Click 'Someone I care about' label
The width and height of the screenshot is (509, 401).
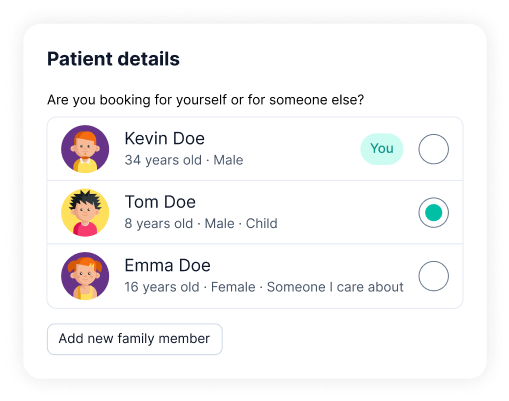pyautogui.click(x=335, y=287)
